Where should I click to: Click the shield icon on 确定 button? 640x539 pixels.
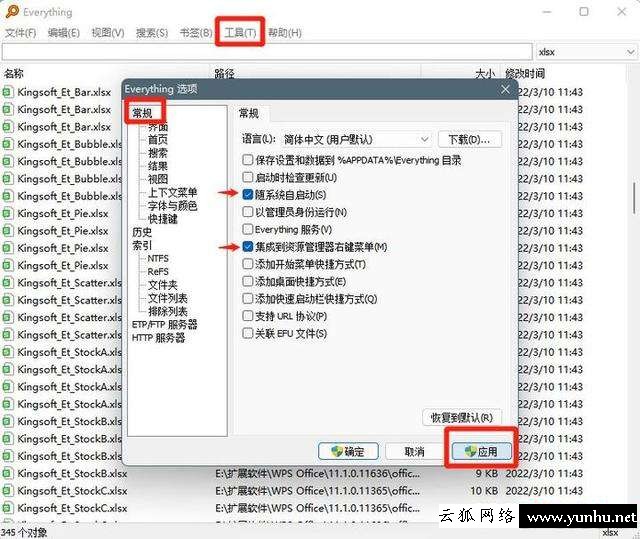(336, 451)
